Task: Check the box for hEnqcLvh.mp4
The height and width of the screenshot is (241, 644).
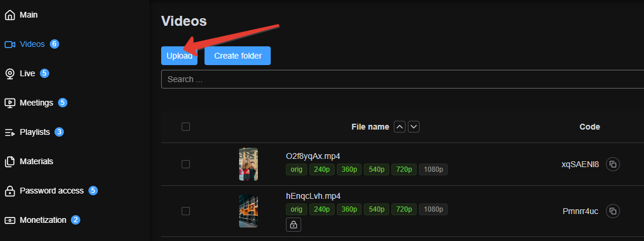Action: [186, 211]
